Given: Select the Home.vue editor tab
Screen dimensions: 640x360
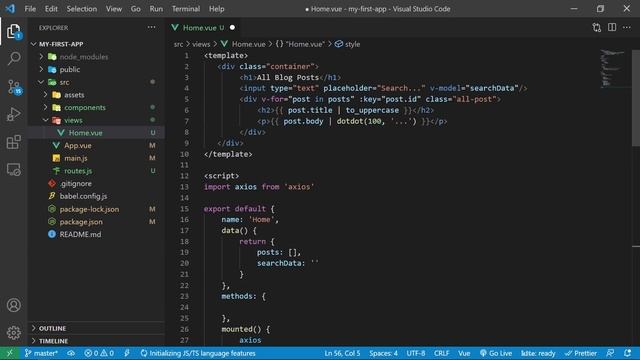Looking at the screenshot, I should pos(203,27).
